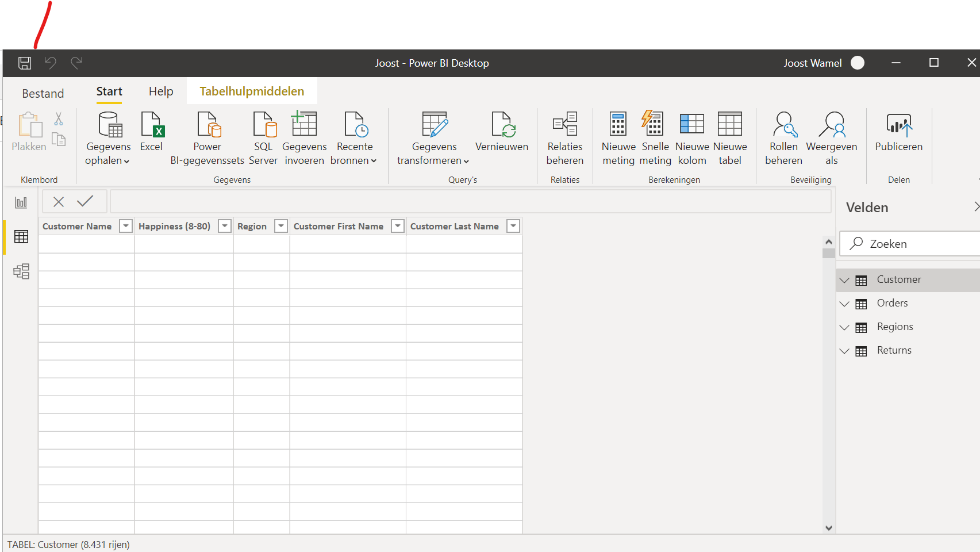Switch to report view in sidebar
Viewport: 980px width, 552px height.
point(21,202)
